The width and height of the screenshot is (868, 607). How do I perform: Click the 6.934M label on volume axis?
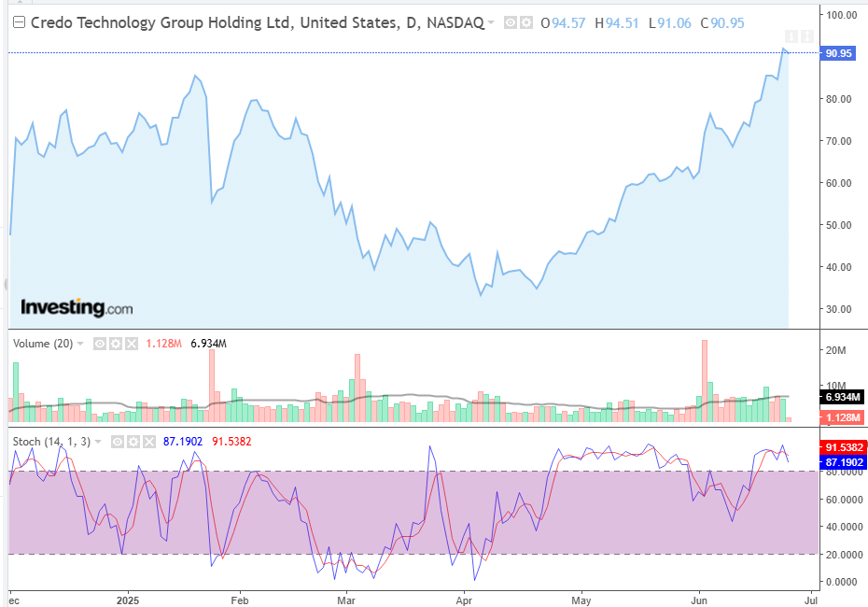coord(841,397)
